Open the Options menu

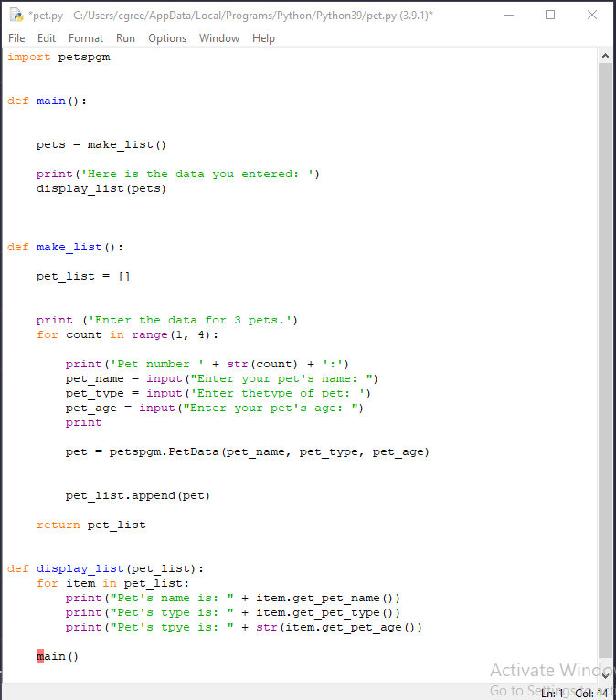tap(167, 38)
